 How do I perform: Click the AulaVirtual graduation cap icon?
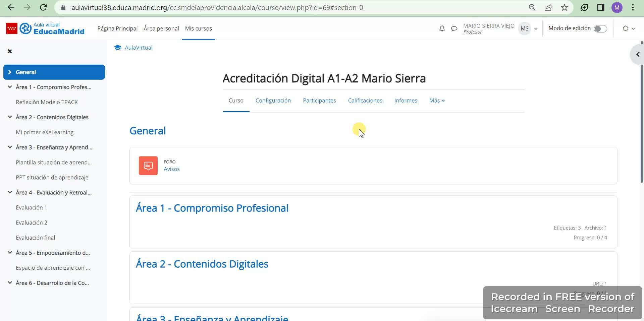coord(117,48)
